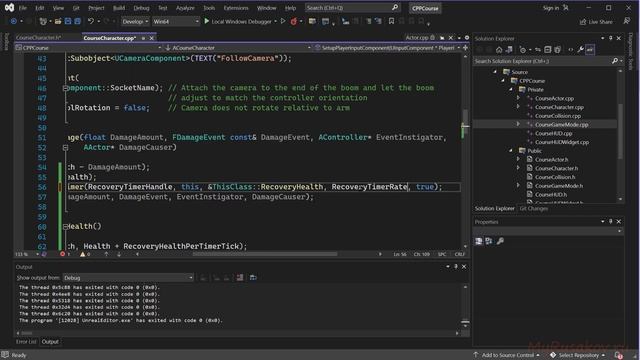Click the Live Share icon

tap(597, 22)
